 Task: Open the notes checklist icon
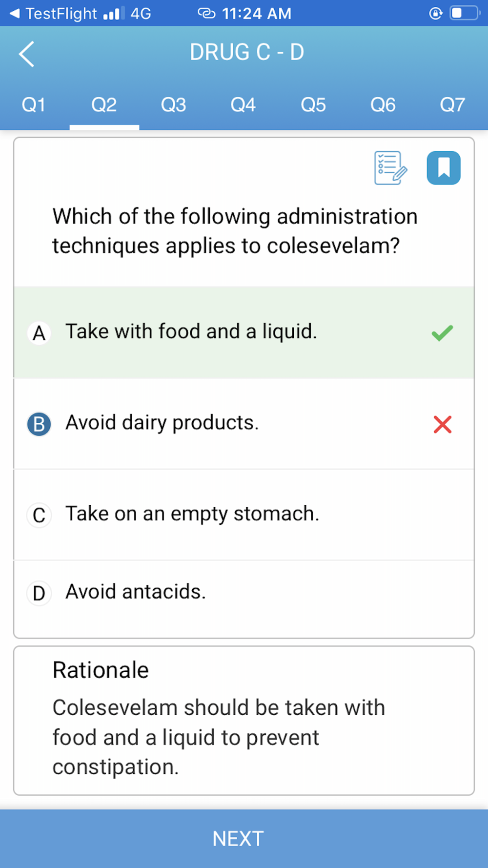pyautogui.click(x=390, y=168)
